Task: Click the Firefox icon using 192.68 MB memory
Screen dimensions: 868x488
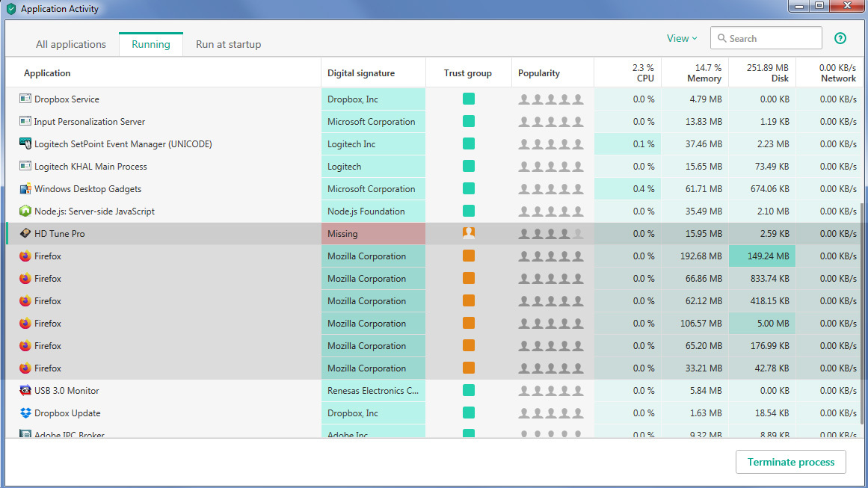Action: pos(25,256)
